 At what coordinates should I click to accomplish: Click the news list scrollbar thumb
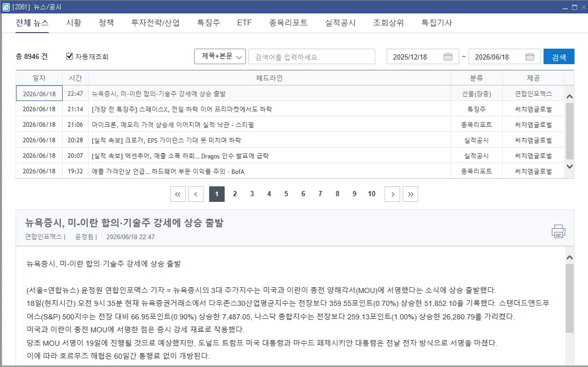click(569, 131)
